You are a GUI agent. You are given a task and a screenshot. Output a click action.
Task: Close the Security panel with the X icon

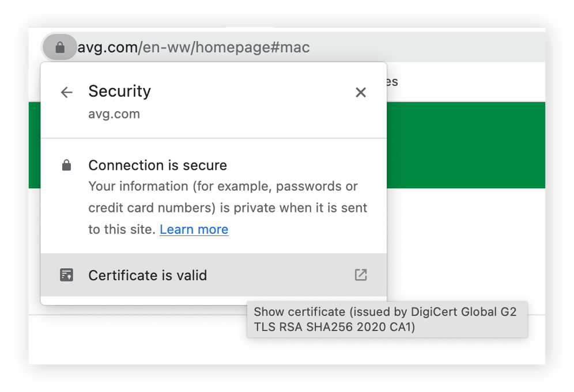[x=361, y=92]
